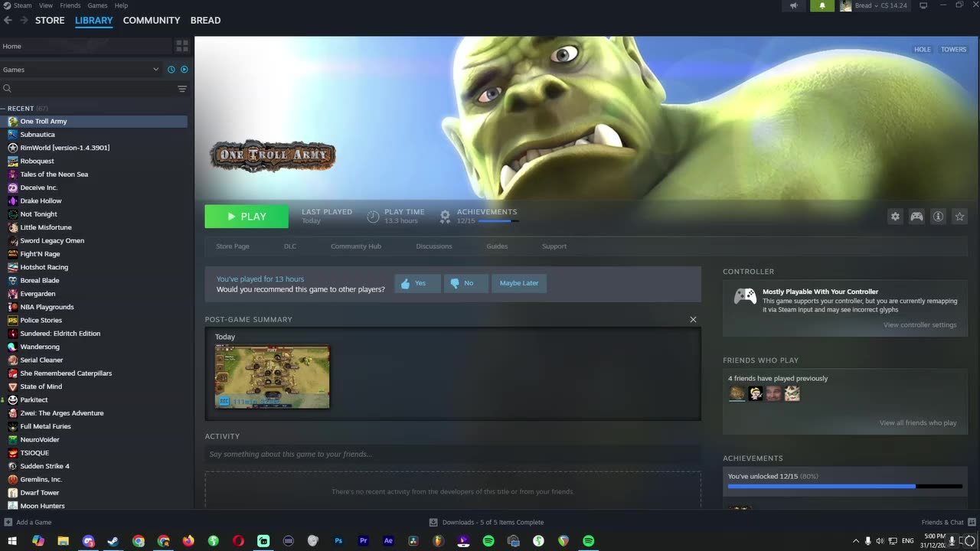The width and height of the screenshot is (980, 551).
Task: Open Photoshop from the taskbar
Action: point(338,541)
